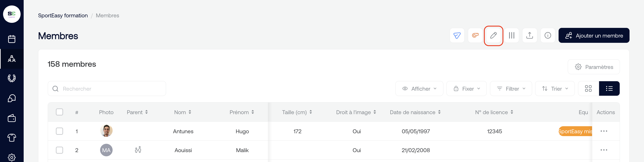
Task: Open the wallet payments icon
Action: pyautogui.click(x=12, y=118)
